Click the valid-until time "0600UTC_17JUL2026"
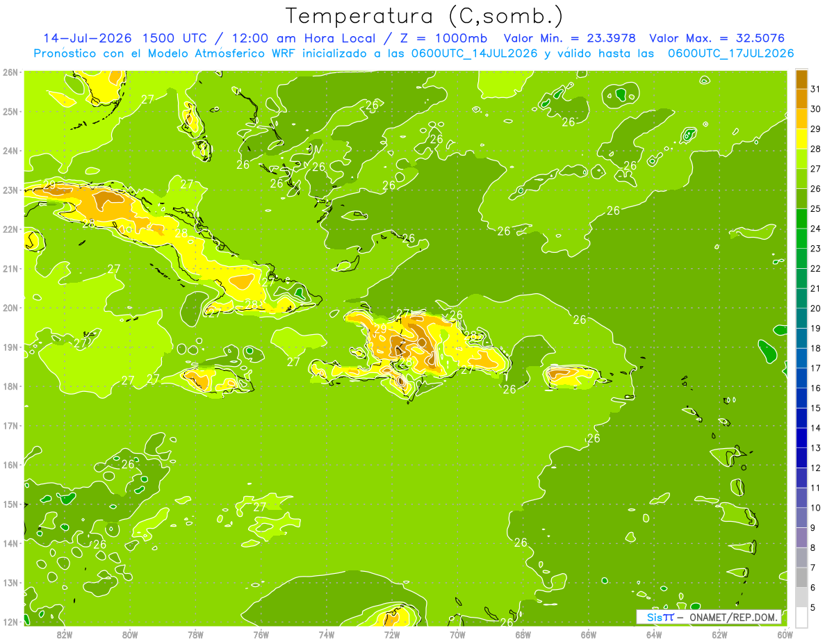This screenshot has height=644, width=834. [730, 53]
